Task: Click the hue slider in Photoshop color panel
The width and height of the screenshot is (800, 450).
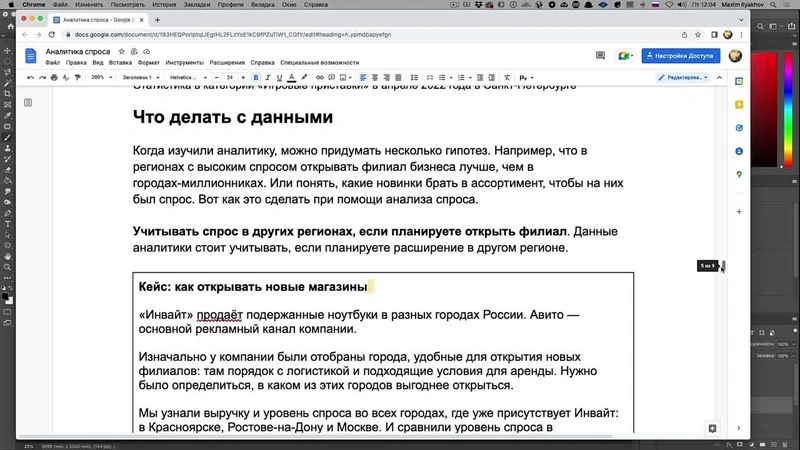Action: (788, 110)
